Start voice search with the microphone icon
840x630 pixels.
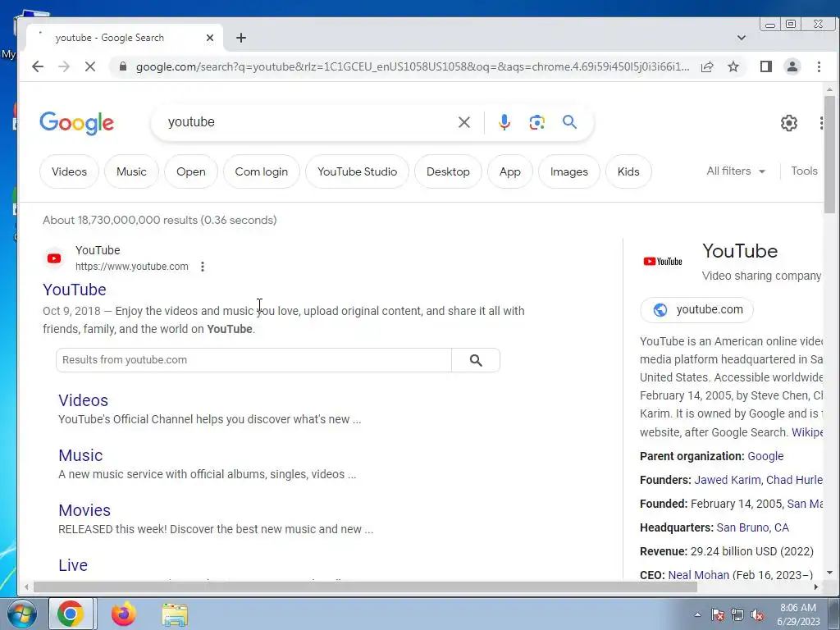(x=504, y=122)
